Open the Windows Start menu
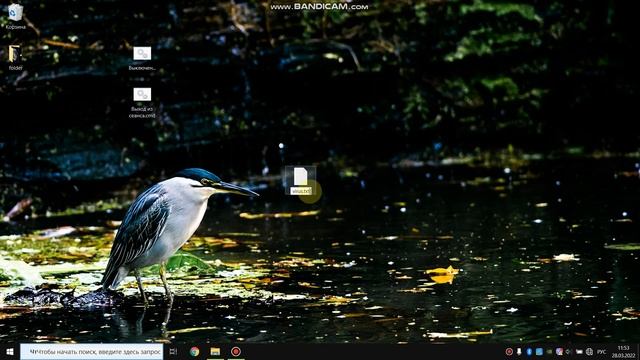The image size is (640, 360). pos(10,351)
